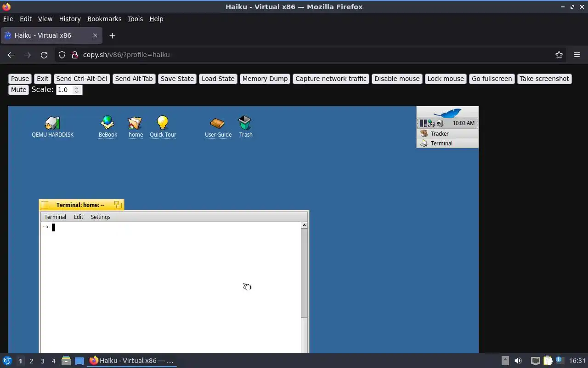
Task: Click the Terminal scrollbar up arrow
Action: [x=304, y=225]
